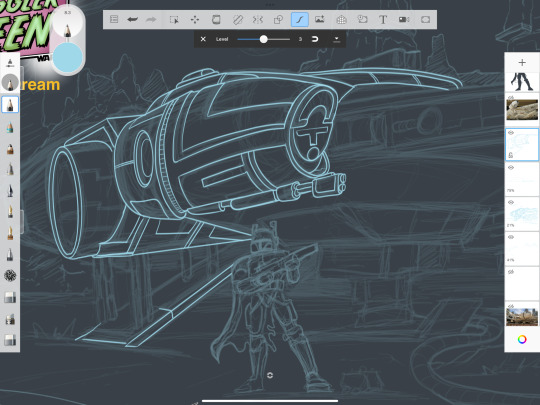Show the hidden blank white layer
This screenshot has width=540, height=405.
(511, 272)
